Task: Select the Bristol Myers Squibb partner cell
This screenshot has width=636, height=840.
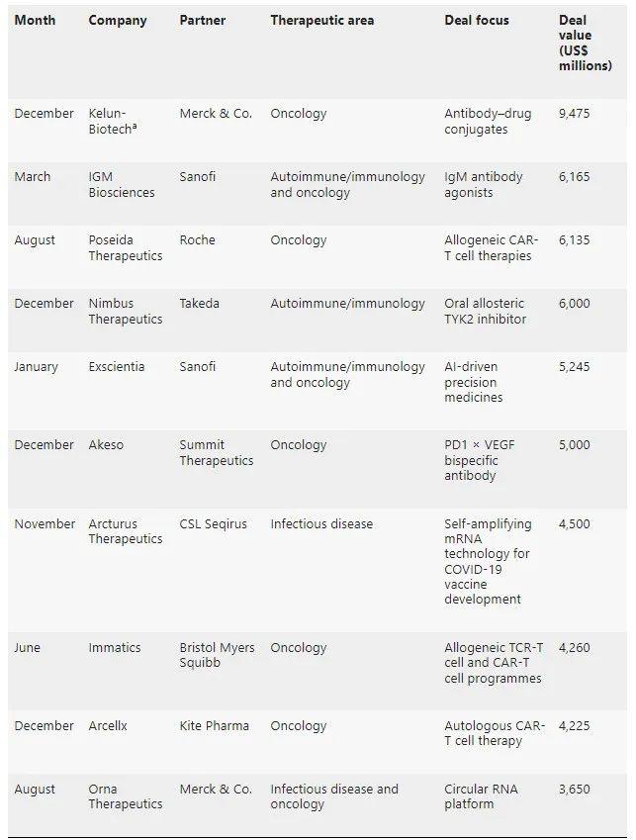Action: tap(217, 655)
